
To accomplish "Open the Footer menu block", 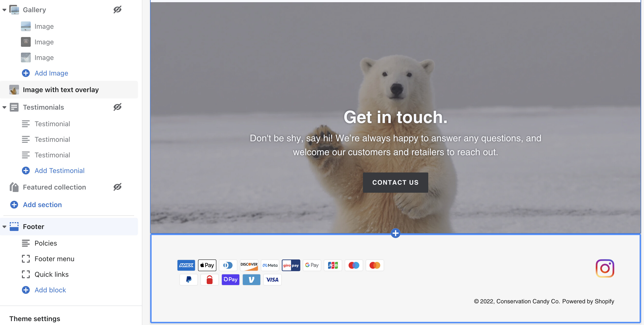I will pos(54,259).
